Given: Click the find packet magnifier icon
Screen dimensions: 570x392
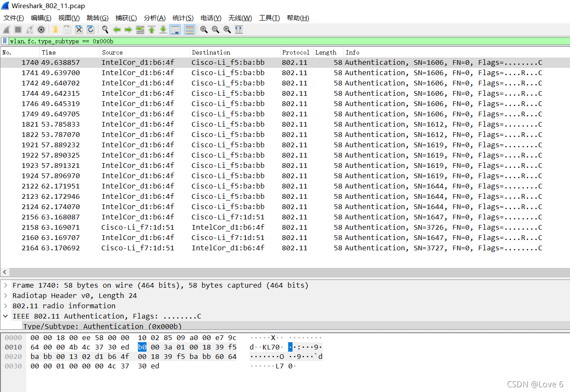Looking at the screenshot, I should pos(105,30).
